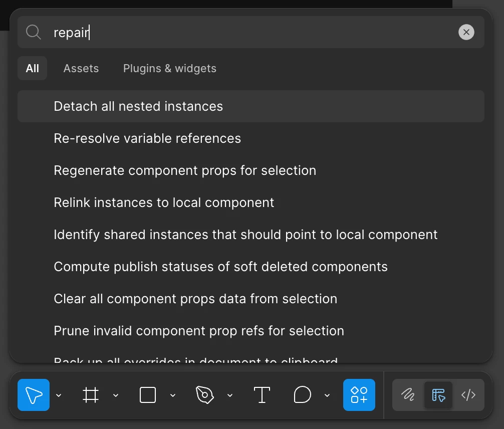This screenshot has height=429, width=504.
Task: Choose Identify shared instances command
Action: pyautogui.click(x=250, y=235)
